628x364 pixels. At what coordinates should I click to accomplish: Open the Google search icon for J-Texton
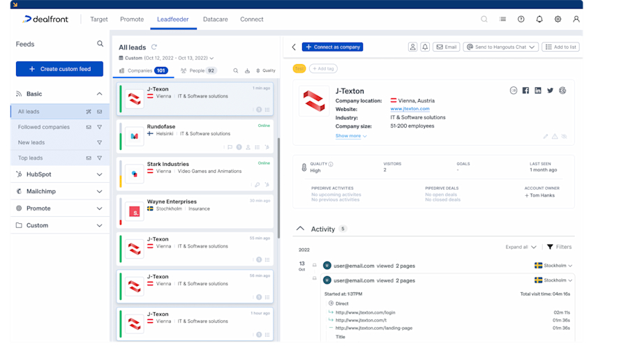pyautogui.click(x=562, y=91)
